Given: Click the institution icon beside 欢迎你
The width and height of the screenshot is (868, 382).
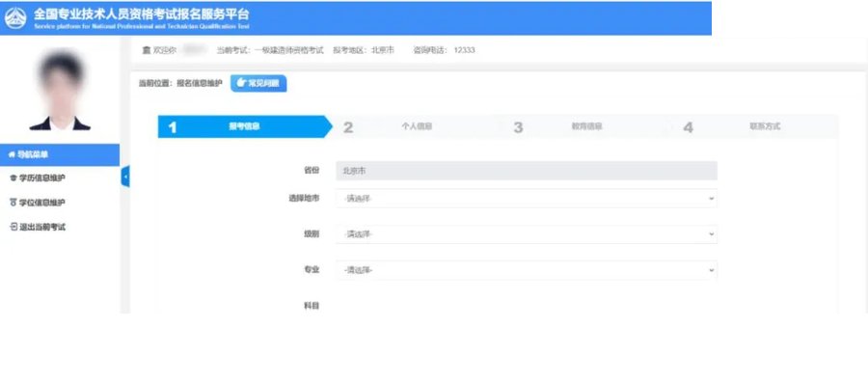Looking at the screenshot, I should point(147,50).
